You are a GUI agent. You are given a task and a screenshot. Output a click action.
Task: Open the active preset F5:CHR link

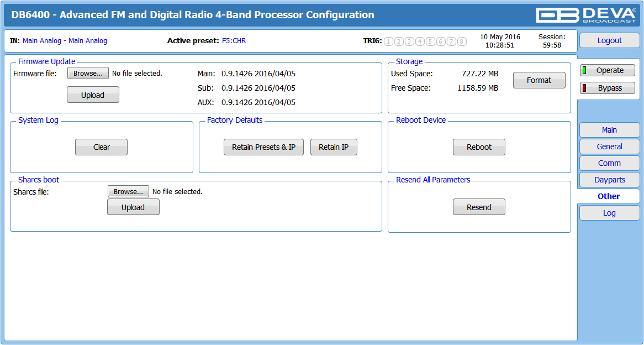[x=234, y=41]
